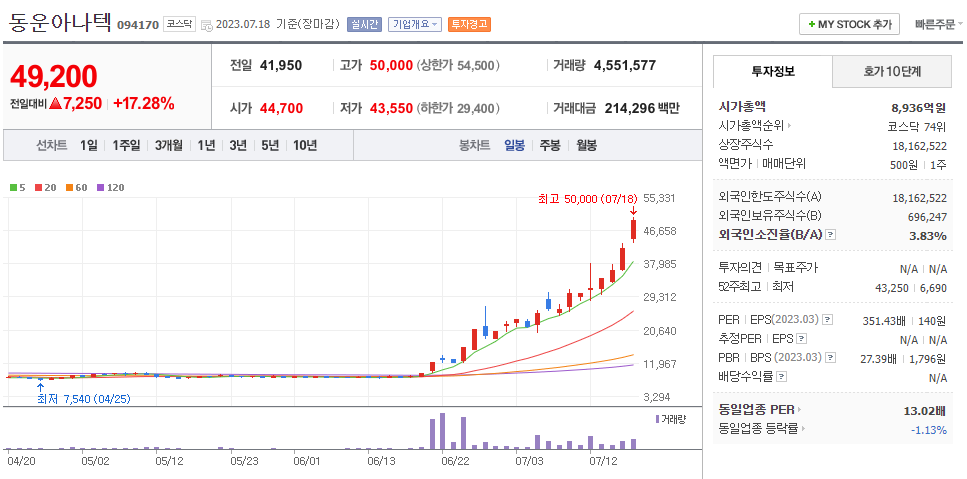
Task: Open the 동일업종 PER link arrow
Action: [x=800, y=409]
